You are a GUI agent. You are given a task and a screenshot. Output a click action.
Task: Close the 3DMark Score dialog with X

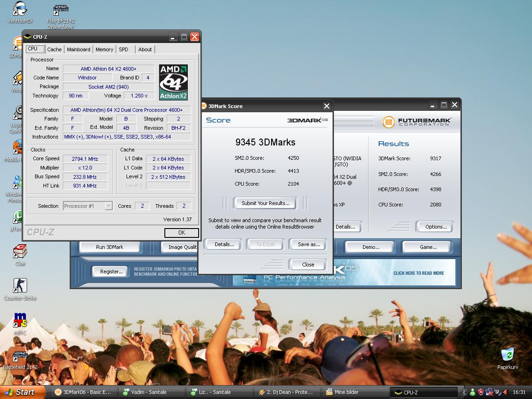326,106
